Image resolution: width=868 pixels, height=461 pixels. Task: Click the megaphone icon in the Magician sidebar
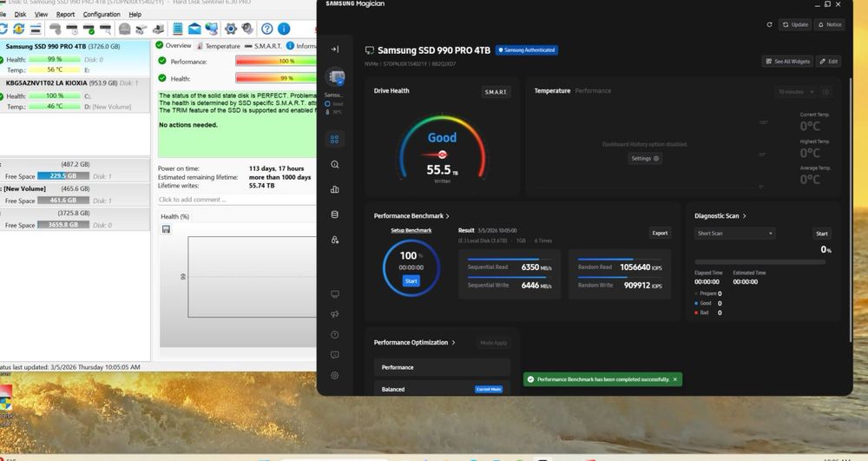(334, 314)
